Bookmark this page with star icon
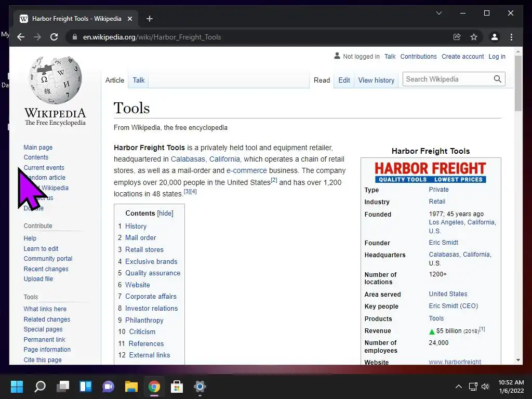532x399 pixels. pyautogui.click(x=474, y=37)
